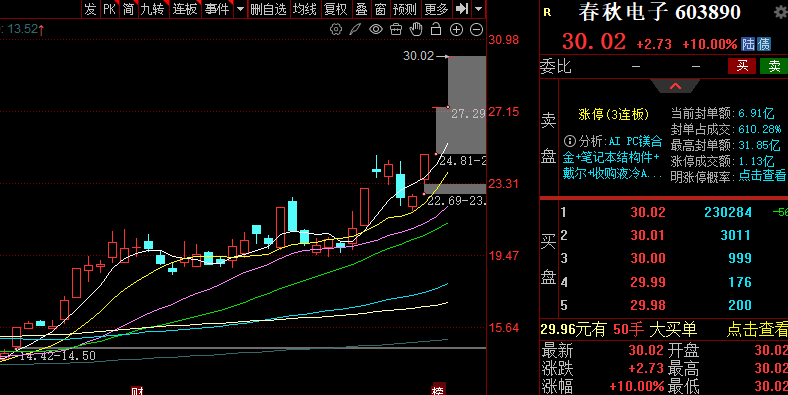
Task: Click the green 卖 sell button
Action: pos(774,66)
